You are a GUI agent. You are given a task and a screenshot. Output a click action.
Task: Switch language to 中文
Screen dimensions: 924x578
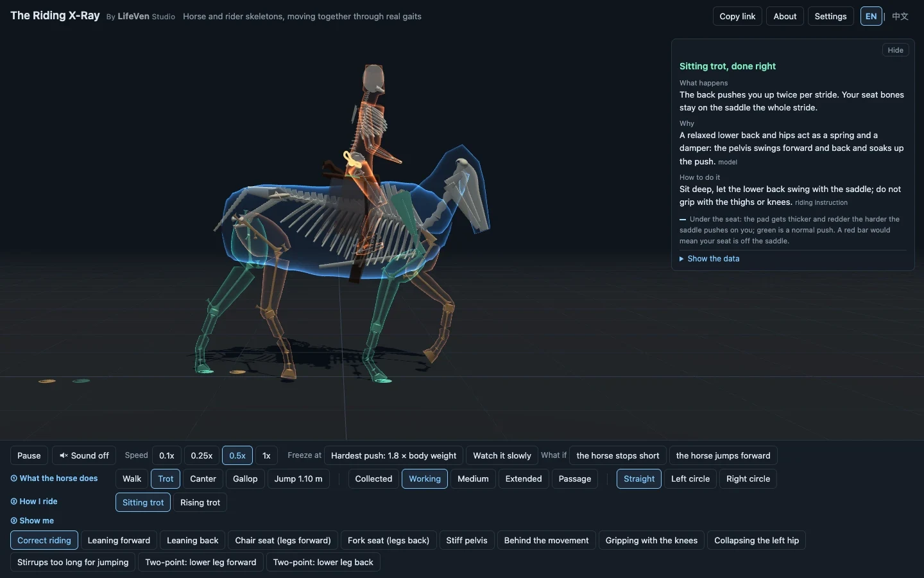[x=900, y=17]
